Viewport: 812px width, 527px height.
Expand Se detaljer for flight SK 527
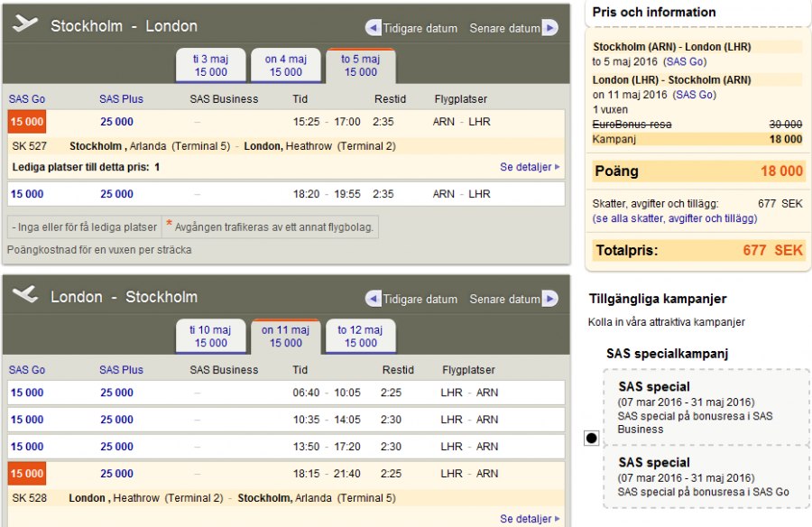coord(530,167)
